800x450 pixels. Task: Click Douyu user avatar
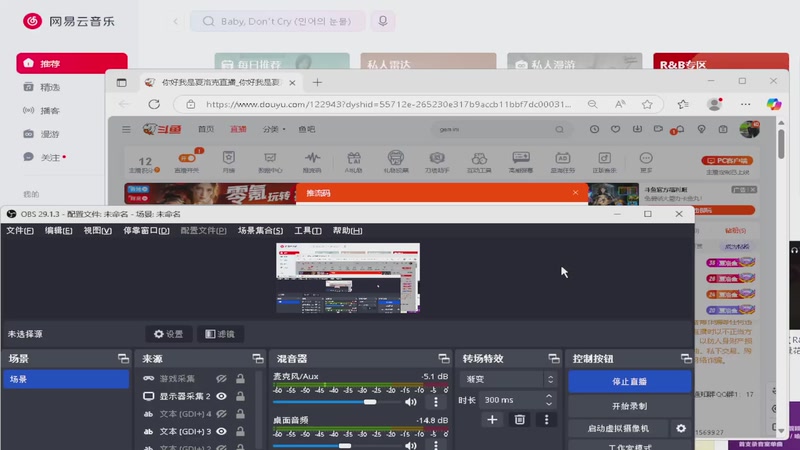click(749, 129)
